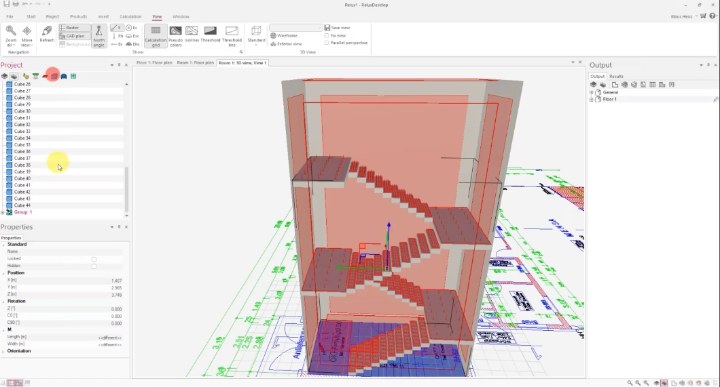The height and width of the screenshot is (387, 720).
Task: Expand Floor 1 node in Output tree
Action: 591,99
